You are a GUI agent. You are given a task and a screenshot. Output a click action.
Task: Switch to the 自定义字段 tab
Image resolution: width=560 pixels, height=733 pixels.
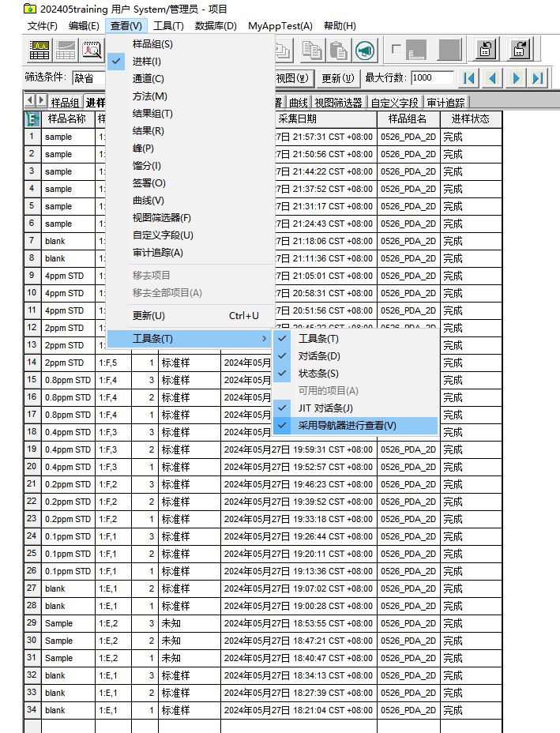click(395, 103)
